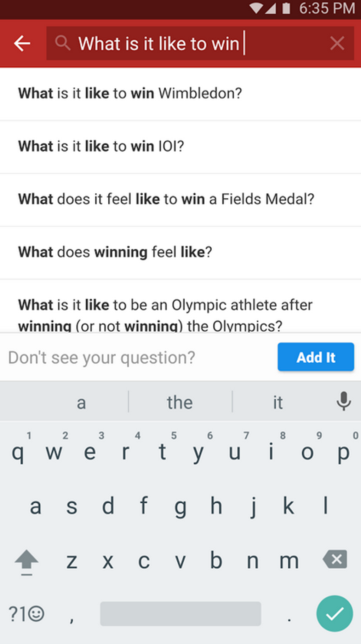The height and width of the screenshot is (644, 361).
Task: Select "What does winning feel like?" suggestion
Action: (x=115, y=252)
